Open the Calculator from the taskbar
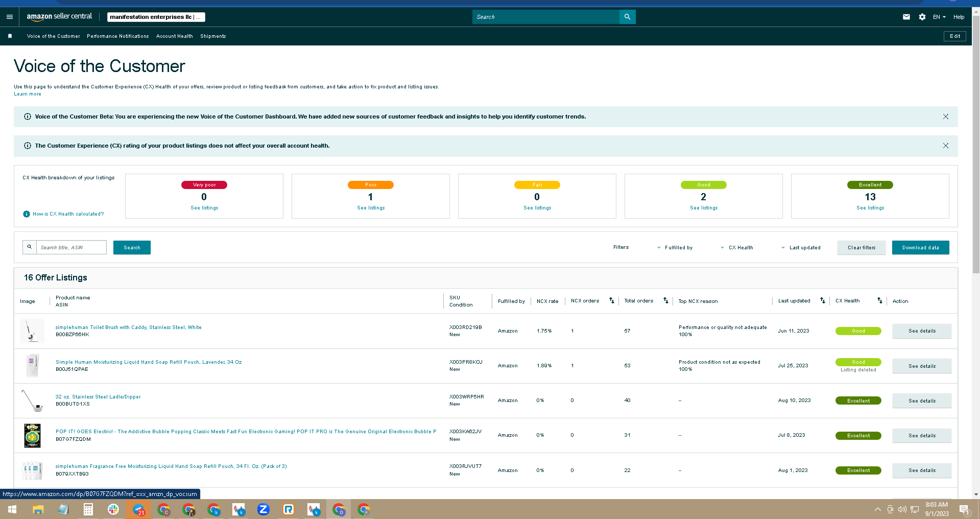The width and height of the screenshot is (980, 519). 88,509
